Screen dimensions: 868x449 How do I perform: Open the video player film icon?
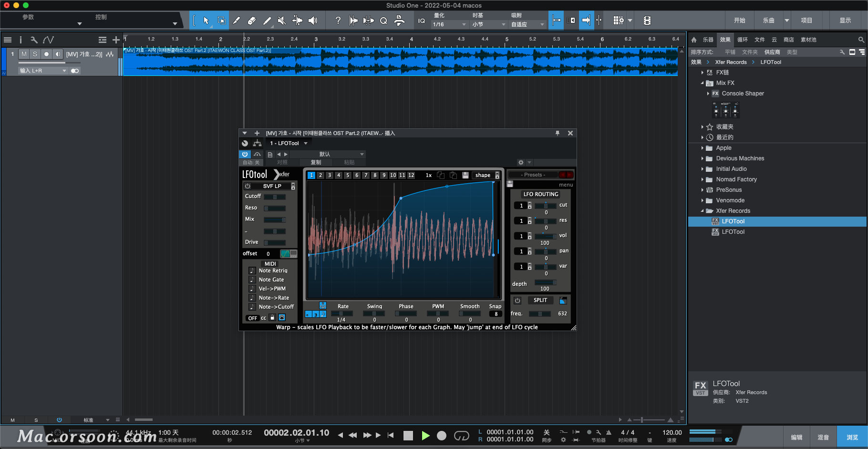tap(647, 21)
